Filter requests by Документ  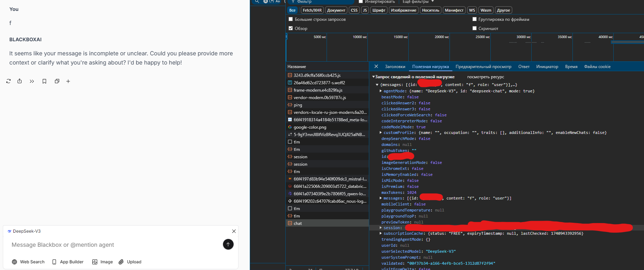(x=336, y=10)
